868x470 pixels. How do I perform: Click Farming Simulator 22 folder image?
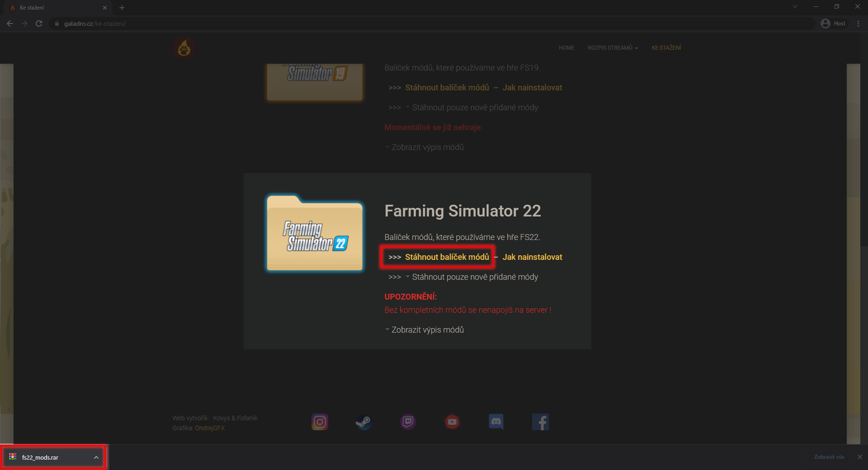tap(315, 233)
